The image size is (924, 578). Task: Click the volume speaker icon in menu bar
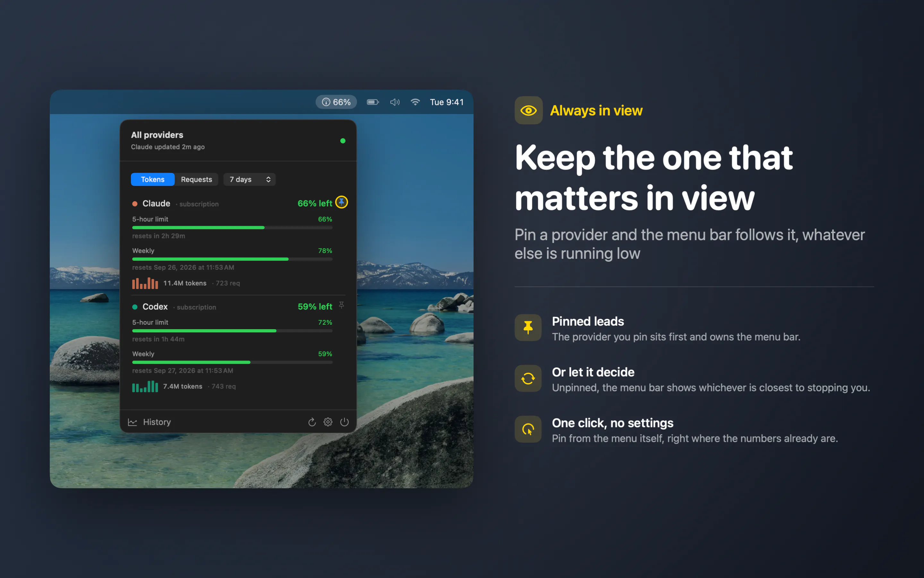(395, 102)
